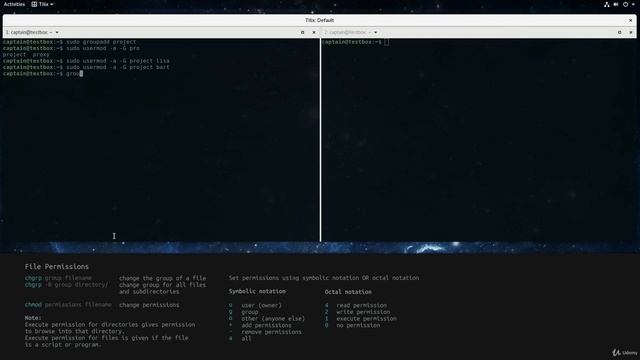Click the 'add permissions' entry

(x=266, y=325)
